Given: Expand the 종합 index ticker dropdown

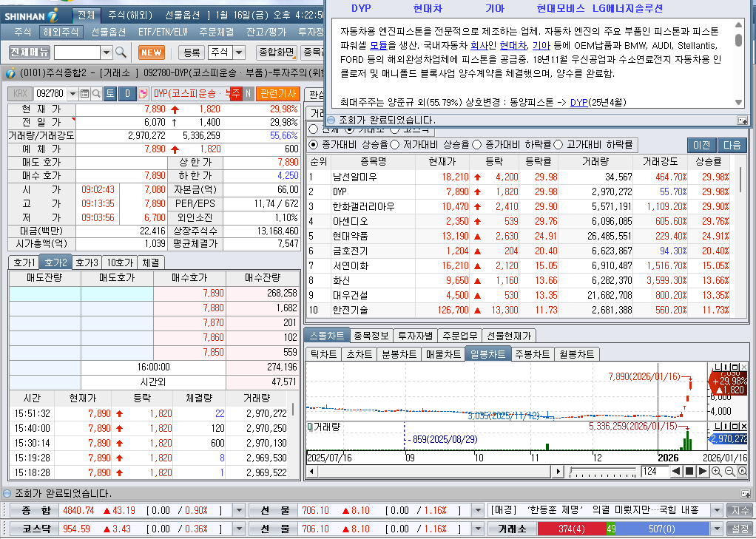Looking at the screenshot, I should 239,510.
